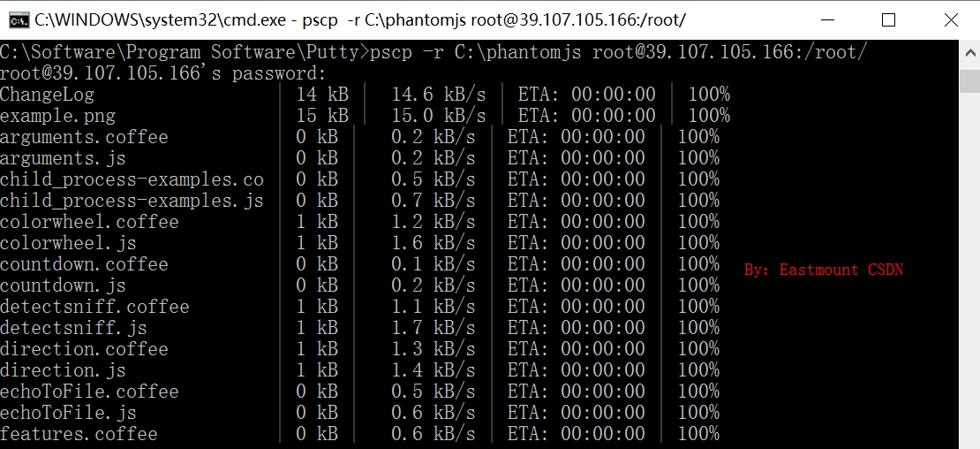Select child_process-examples.co file name

tap(132, 179)
